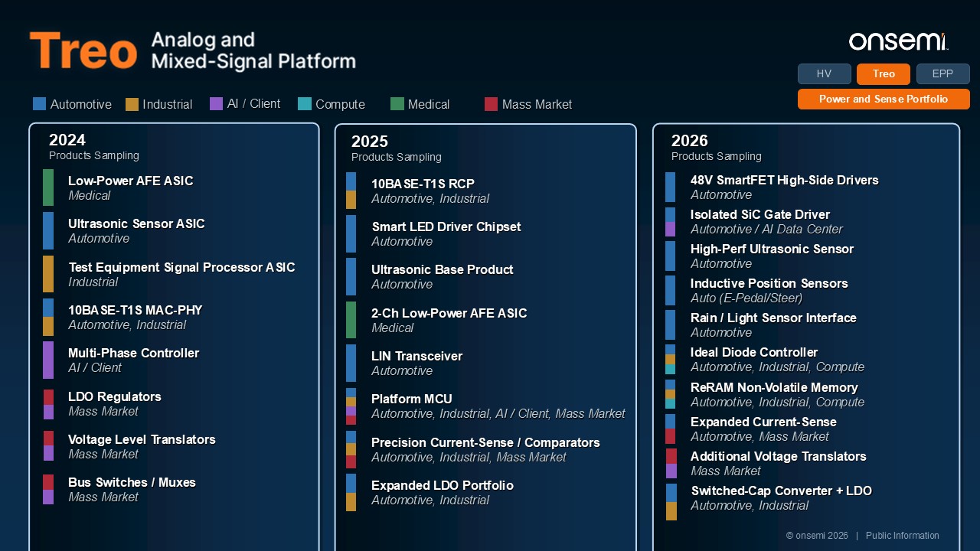Click the 2025 Products Sampling heading

[x=396, y=148]
